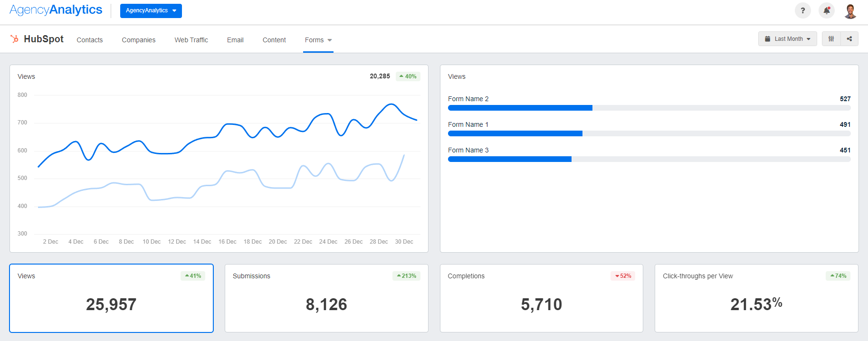This screenshot has height=341, width=868.
Task: Click the HubSpot sprocket logo icon
Action: (15, 39)
